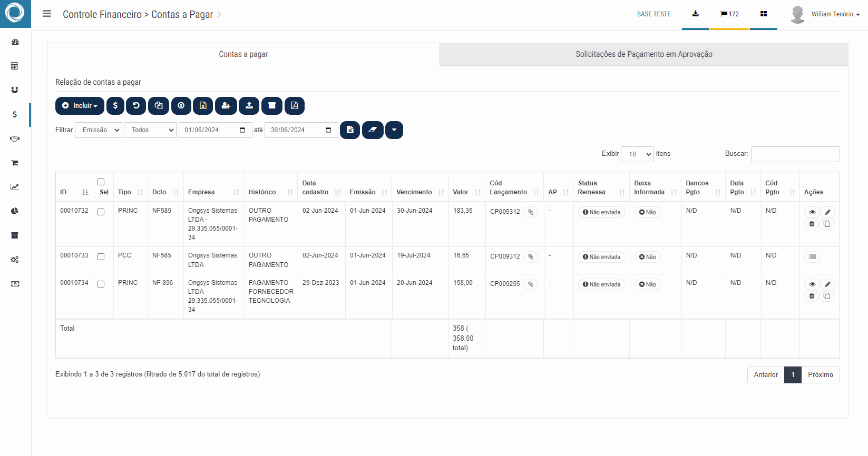This screenshot has width=868, height=456.
Task: Select the checkbox for row 00010733
Action: (x=101, y=257)
